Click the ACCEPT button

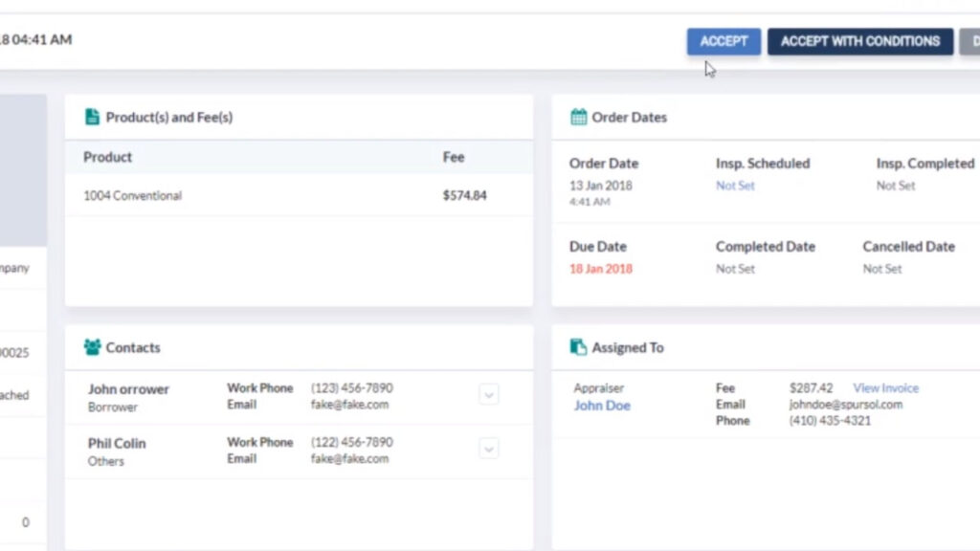pyautogui.click(x=724, y=41)
